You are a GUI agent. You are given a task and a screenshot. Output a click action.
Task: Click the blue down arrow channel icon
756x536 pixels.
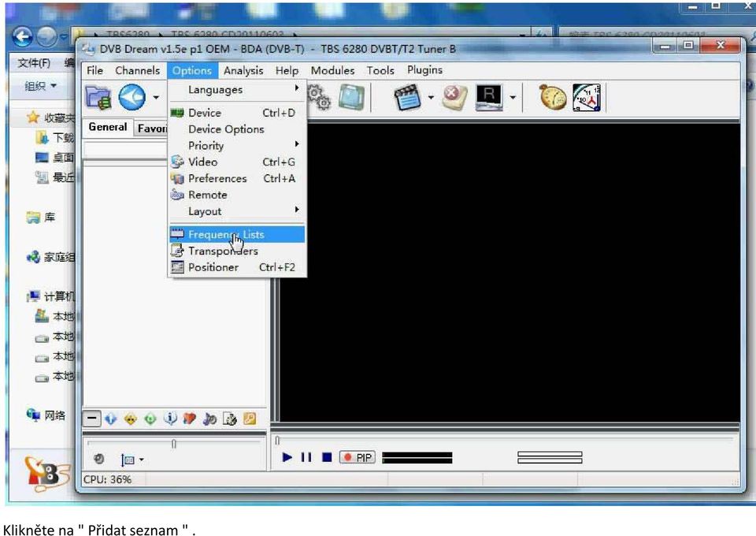coord(111,419)
